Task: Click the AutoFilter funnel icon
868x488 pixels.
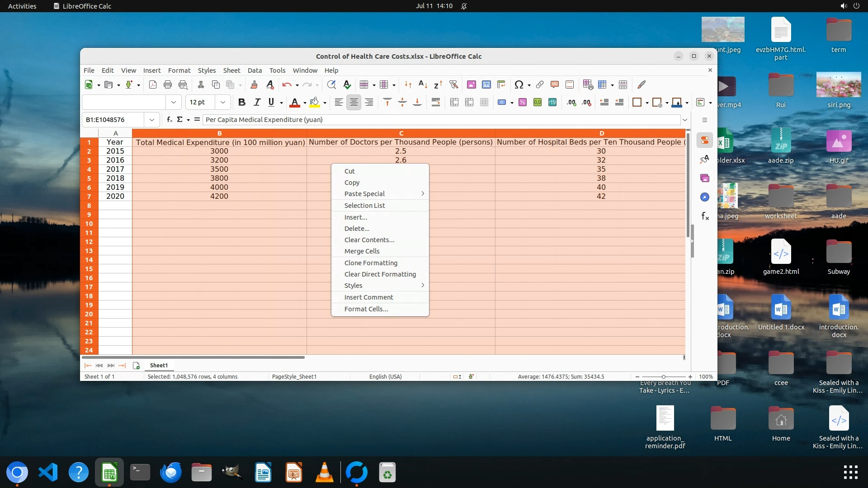Action: tap(453, 84)
